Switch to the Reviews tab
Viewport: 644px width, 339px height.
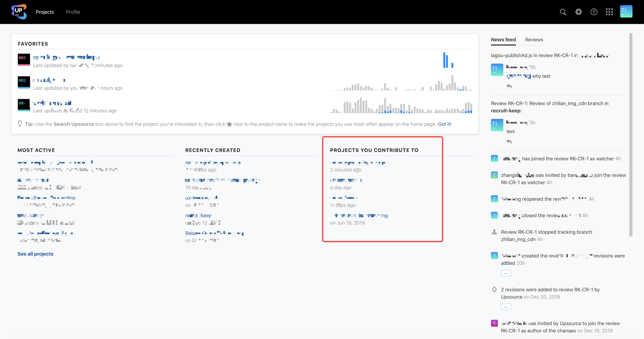[534, 40]
